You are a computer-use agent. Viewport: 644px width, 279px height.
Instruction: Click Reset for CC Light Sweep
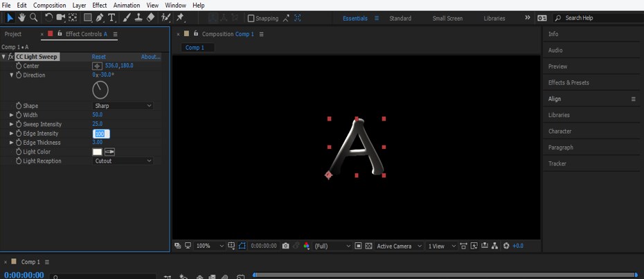pyautogui.click(x=99, y=57)
